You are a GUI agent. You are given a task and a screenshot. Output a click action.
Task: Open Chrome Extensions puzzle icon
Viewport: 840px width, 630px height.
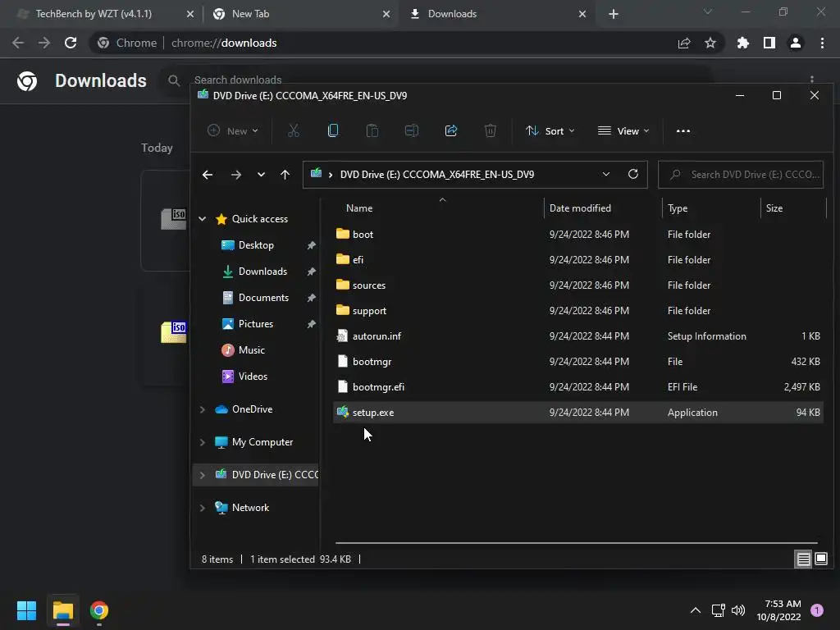click(743, 43)
